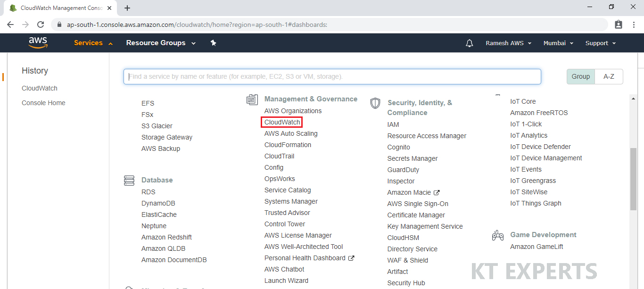Open the EFS storage service
Screen dimensions: 644x289
click(148, 103)
